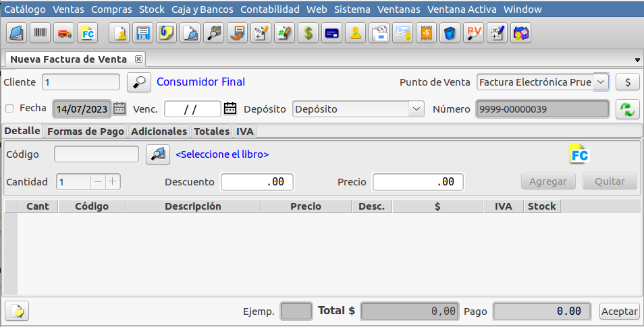Viewport: 644px width, 327px height.
Task: Increase Cantidad with the plus button
Action: [x=113, y=181]
